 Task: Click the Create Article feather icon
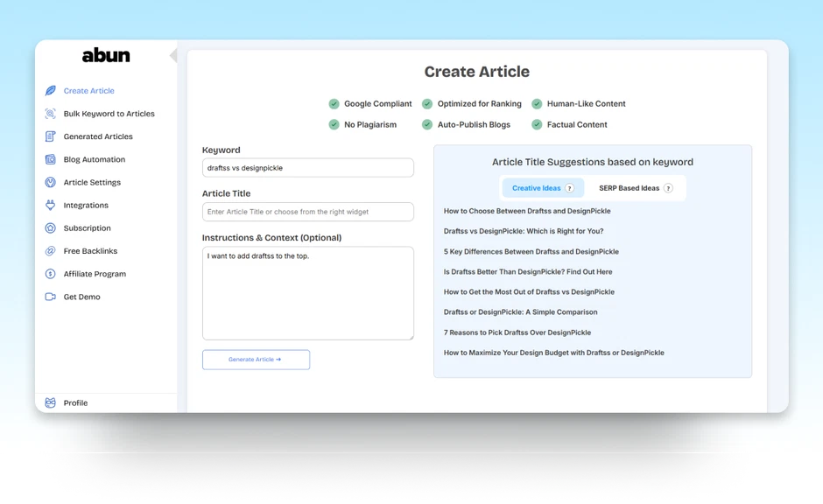51,91
